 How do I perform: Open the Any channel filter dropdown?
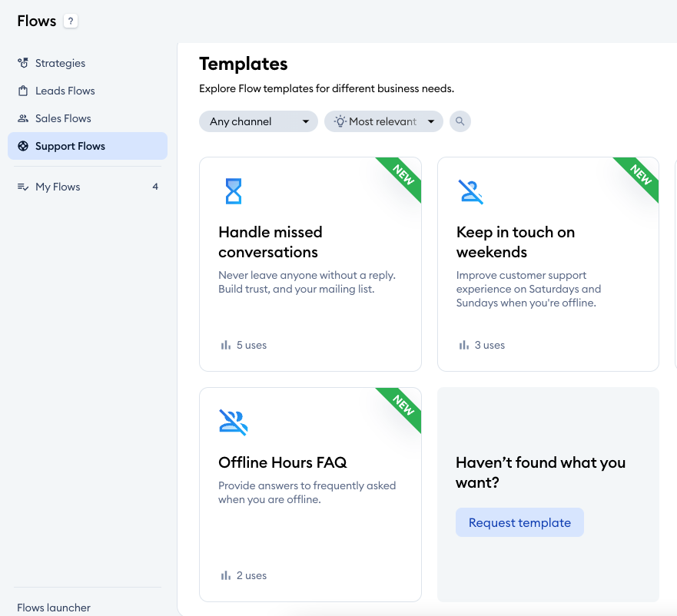[x=258, y=121]
